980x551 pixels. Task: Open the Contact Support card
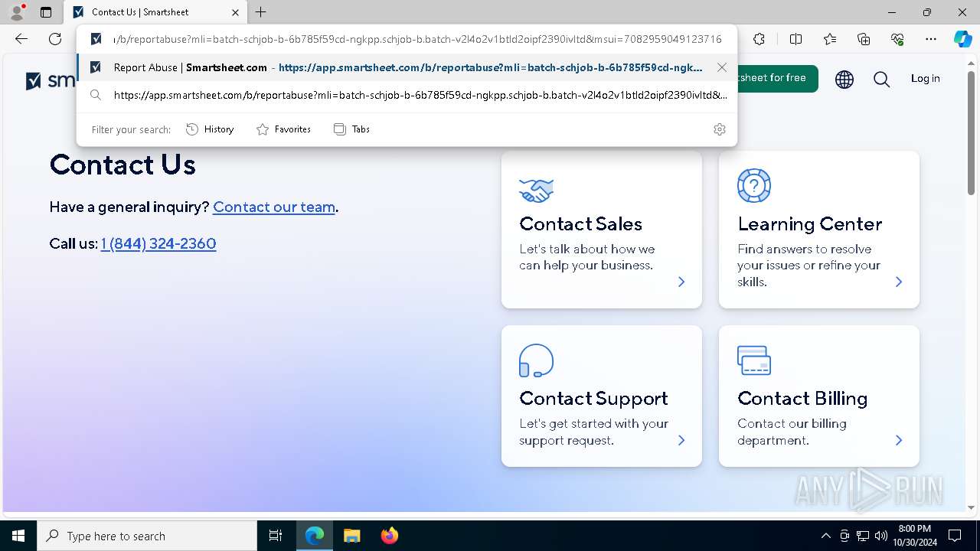[602, 396]
